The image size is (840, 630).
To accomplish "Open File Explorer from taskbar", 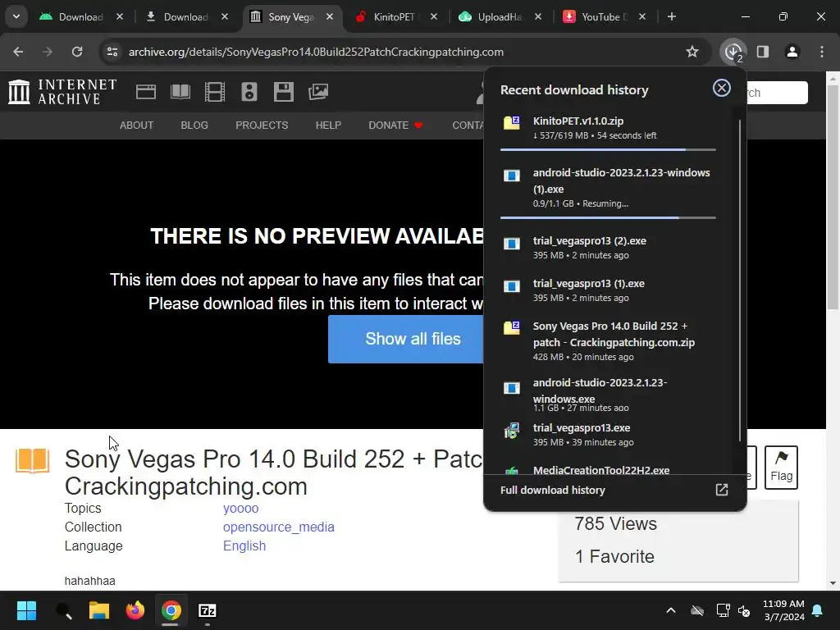I will pos(99,610).
